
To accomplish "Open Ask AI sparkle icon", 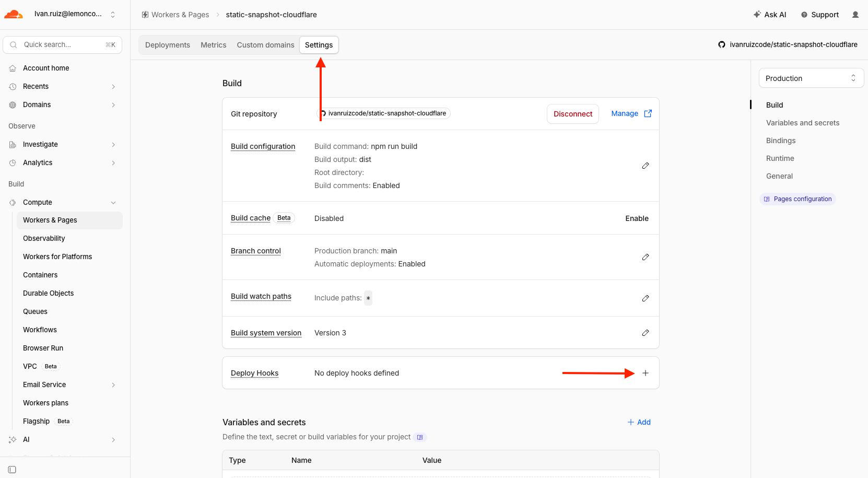I will 757,15.
